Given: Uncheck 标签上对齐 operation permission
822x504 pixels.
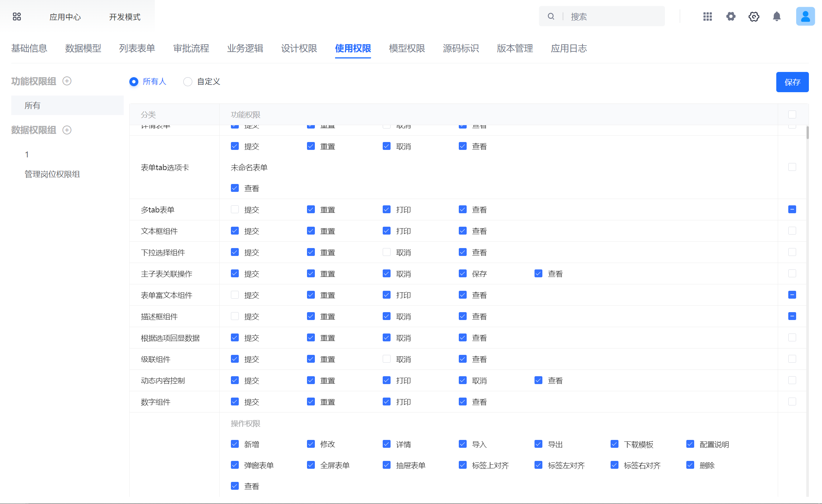Looking at the screenshot, I should click(x=463, y=465).
